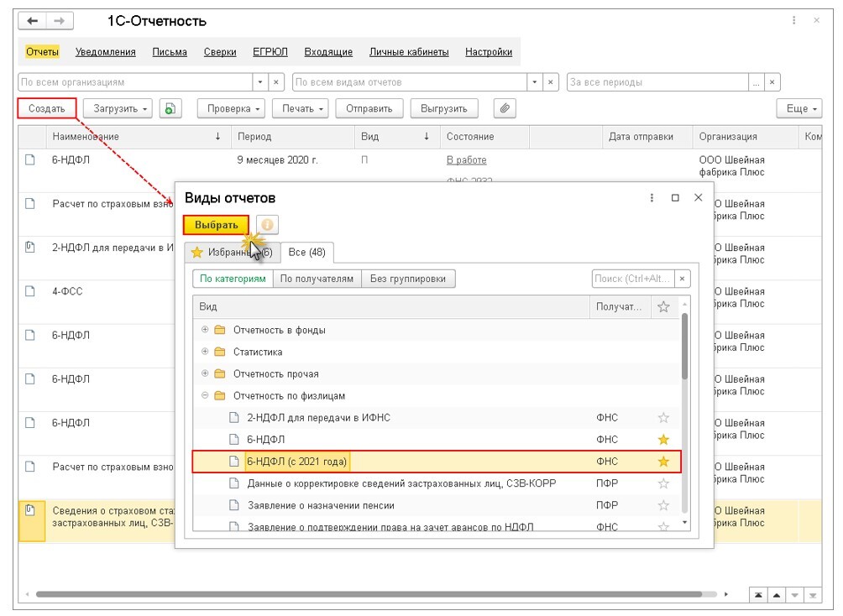Open the В работе status link
Viewport: 843px width, 616px height.
coord(466,160)
